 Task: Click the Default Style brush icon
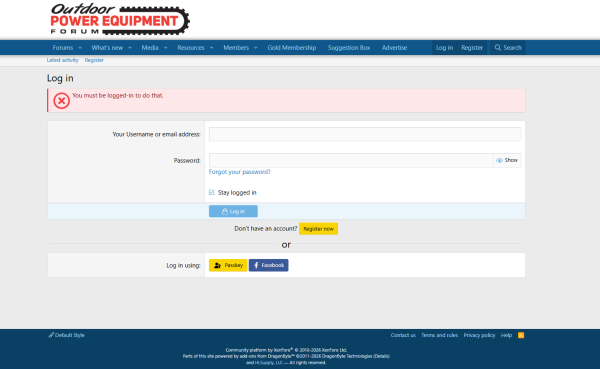tap(51, 335)
